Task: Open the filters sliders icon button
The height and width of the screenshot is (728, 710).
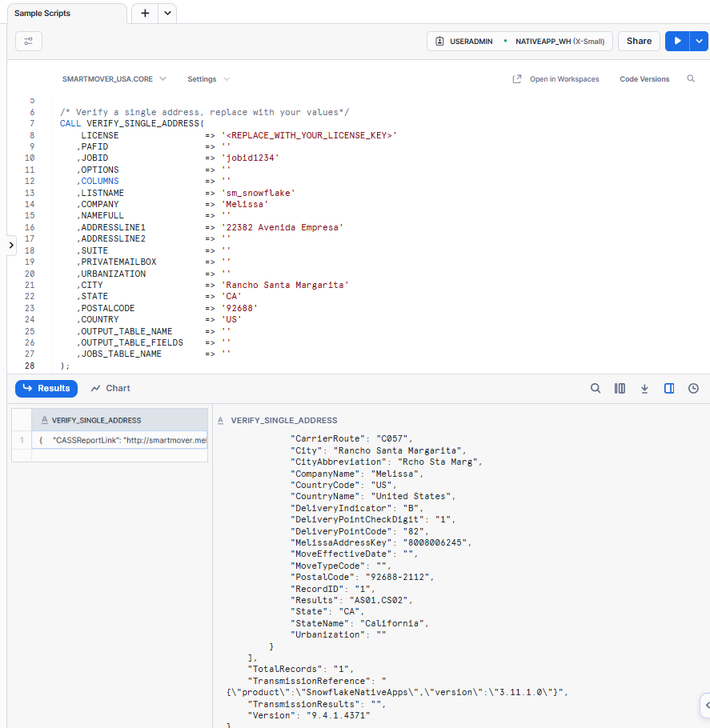Action: click(x=29, y=42)
